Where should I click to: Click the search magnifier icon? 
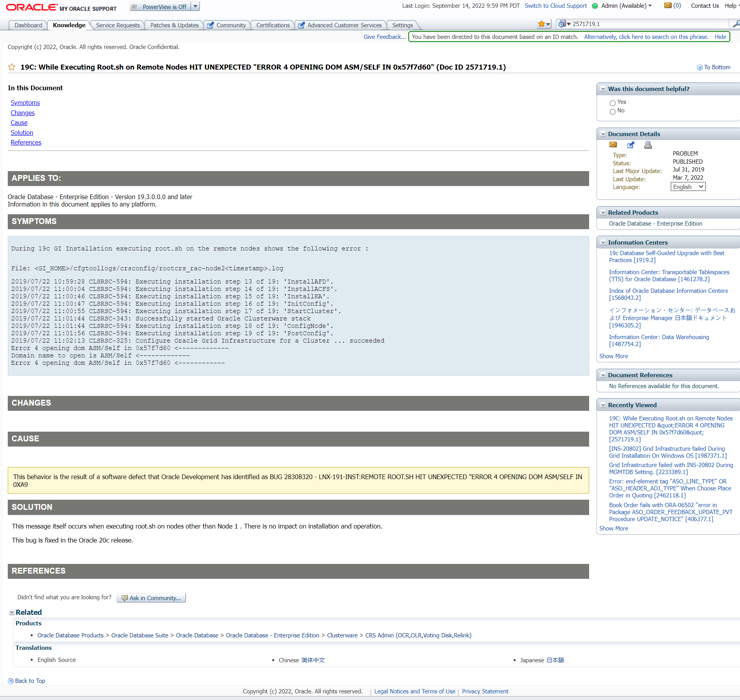coord(736,24)
